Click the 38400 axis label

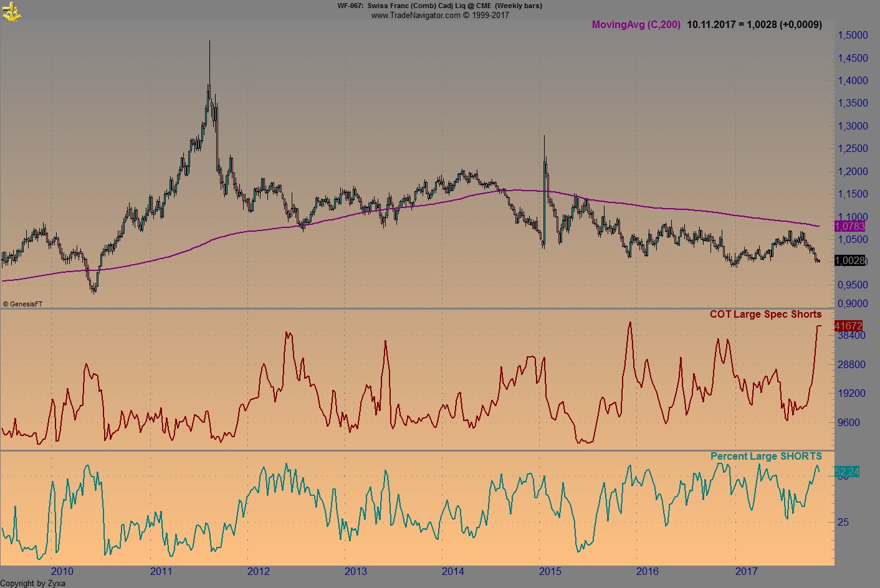click(850, 335)
